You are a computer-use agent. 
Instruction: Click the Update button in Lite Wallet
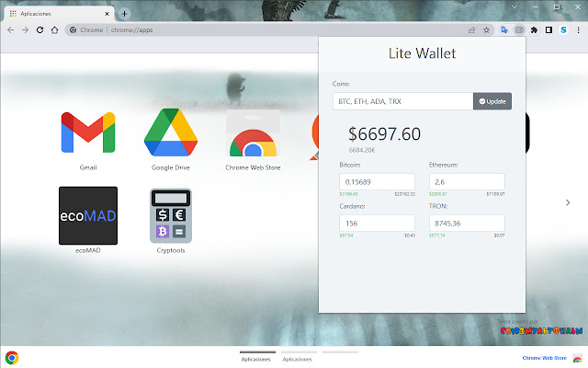(492, 101)
